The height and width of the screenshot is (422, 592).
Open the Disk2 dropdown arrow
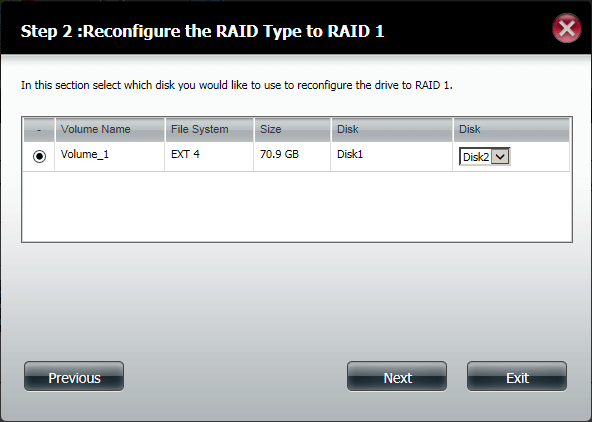[500, 156]
